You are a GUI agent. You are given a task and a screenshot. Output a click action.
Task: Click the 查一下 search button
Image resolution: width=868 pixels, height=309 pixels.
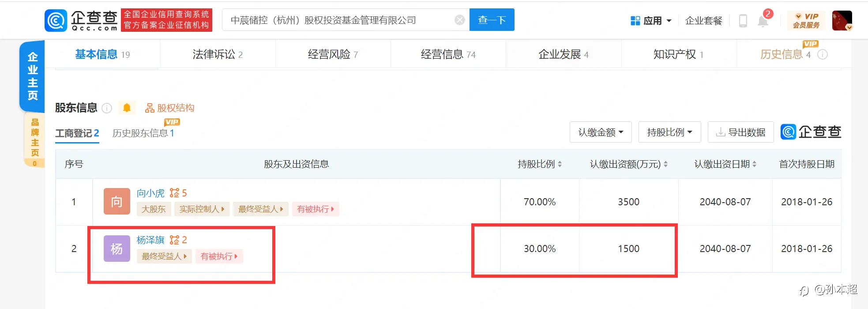tap(492, 20)
